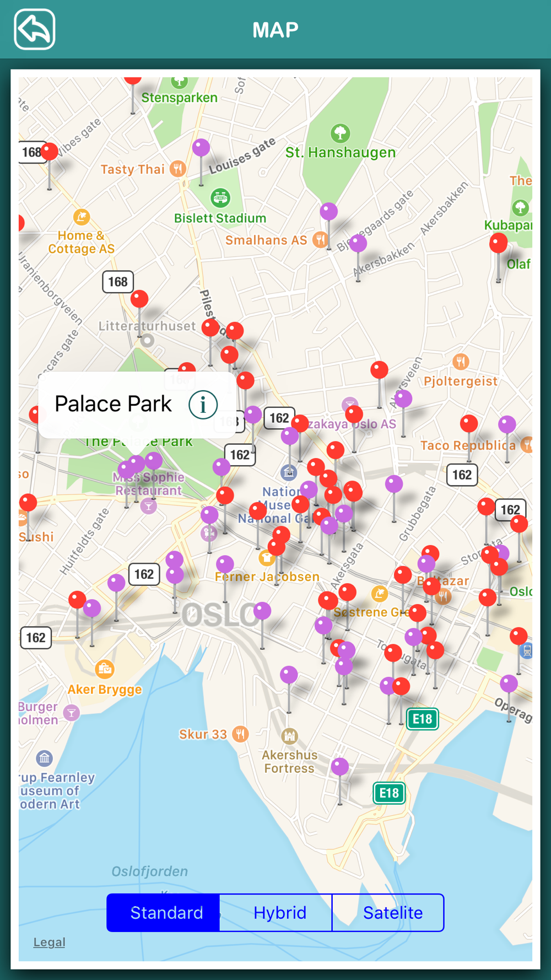Tap the Akershus Fortress landmark icon
This screenshot has height=980, width=551.
[x=289, y=735]
